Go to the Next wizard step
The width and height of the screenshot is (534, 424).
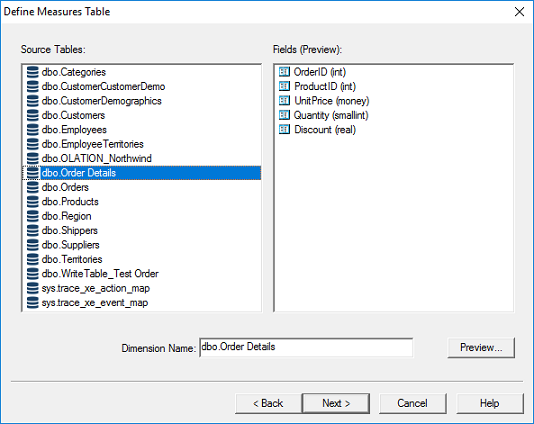click(x=336, y=404)
